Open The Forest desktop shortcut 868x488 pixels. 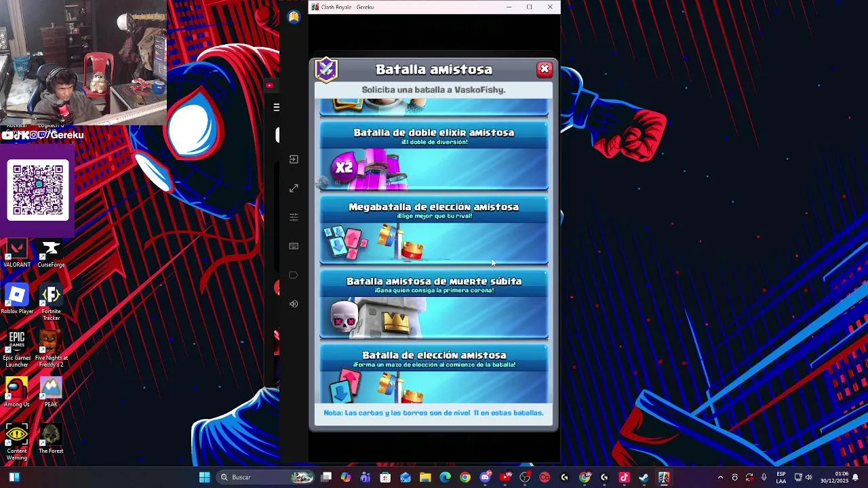click(51, 439)
